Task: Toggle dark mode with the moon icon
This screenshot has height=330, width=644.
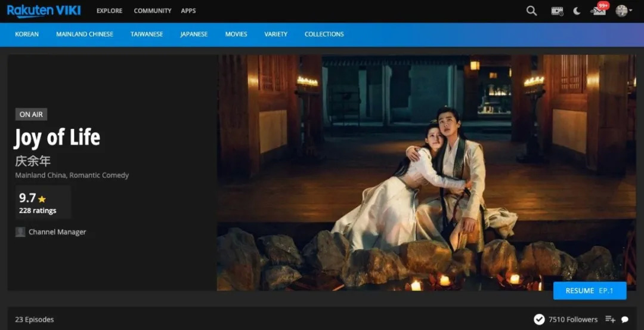Action: pos(577,11)
